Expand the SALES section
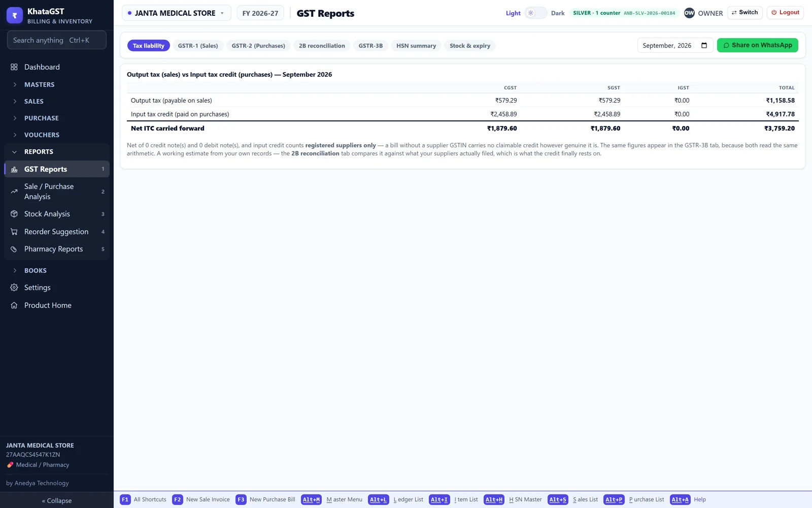The image size is (812, 508). tap(57, 101)
